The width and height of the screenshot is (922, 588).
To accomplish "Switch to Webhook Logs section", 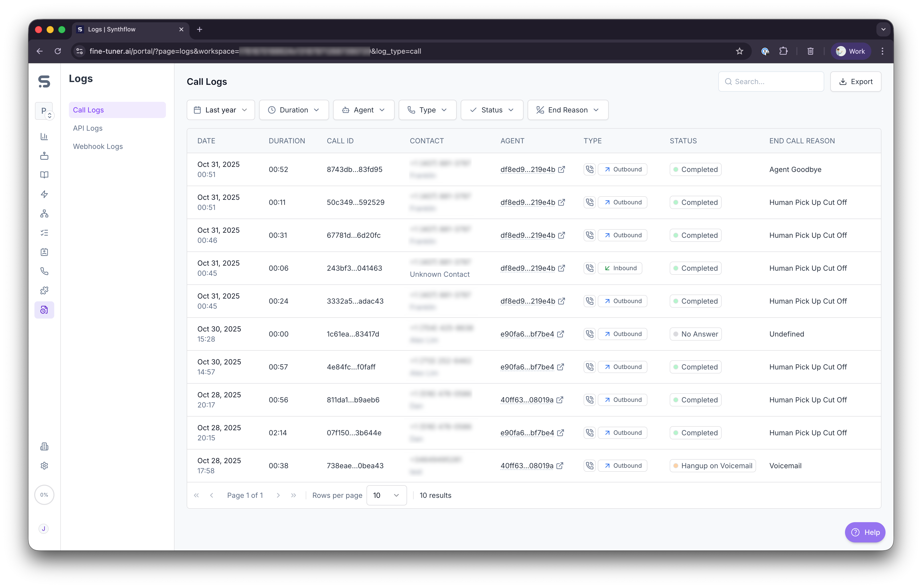I will pyautogui.click(x=98, y=147).
